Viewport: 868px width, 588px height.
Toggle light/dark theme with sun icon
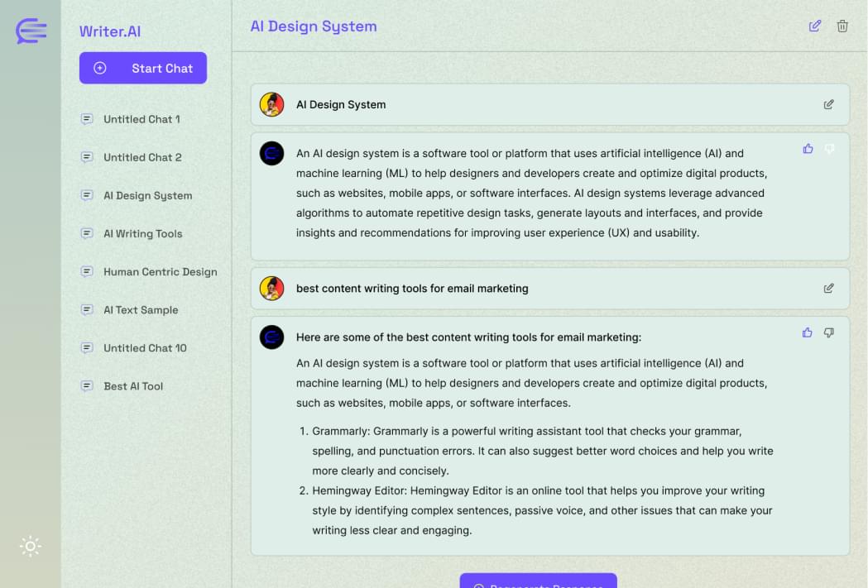(31, 546)
